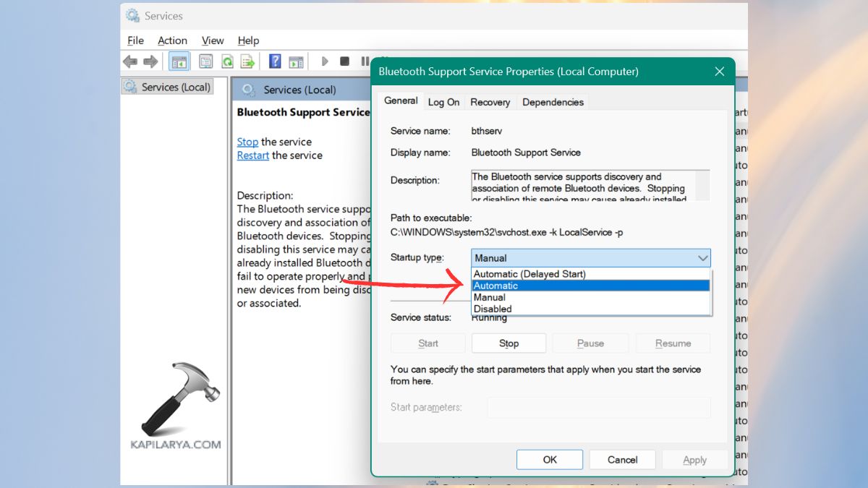The height and width of the screenshot is (488, 868).
Task: Click the Forward navigation arrow in toolbar
Action: [x=151, y=61]
